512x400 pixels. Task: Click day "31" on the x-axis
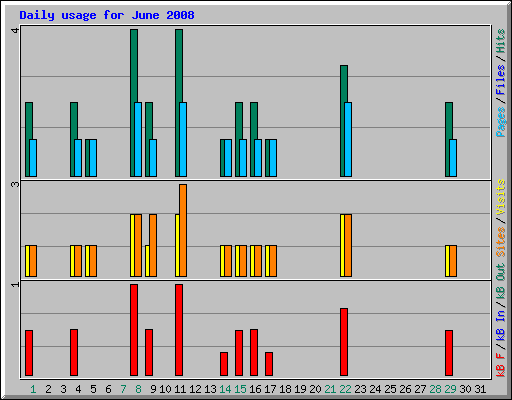pos(480,389)
